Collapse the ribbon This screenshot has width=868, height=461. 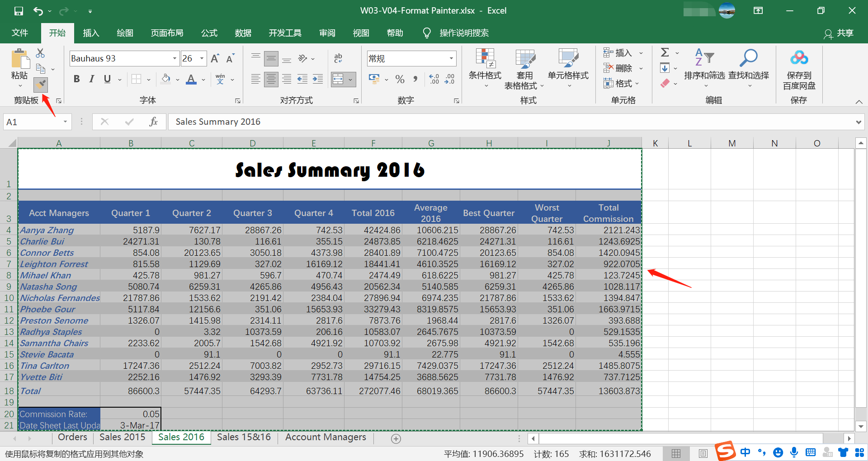[x=859, y=102]
